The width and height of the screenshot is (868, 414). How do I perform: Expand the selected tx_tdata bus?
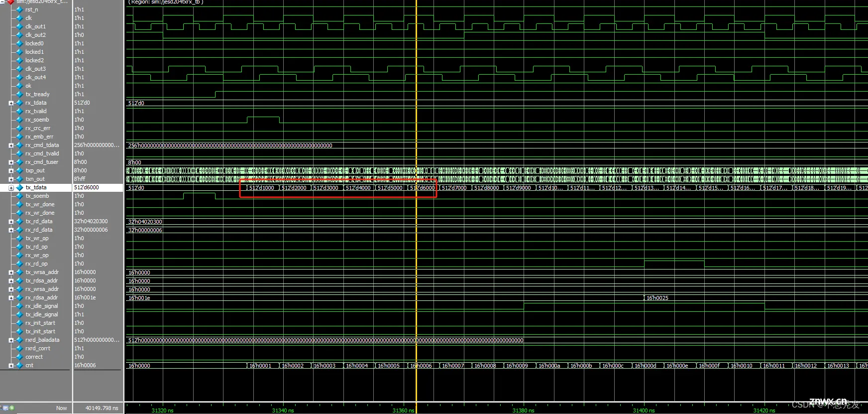11,188
